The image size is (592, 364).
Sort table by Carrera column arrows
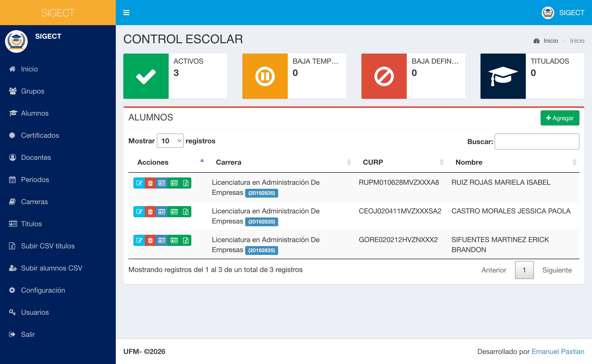[x=349, y=162]
